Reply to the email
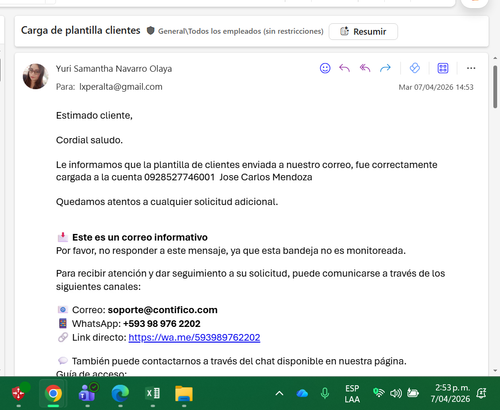This screenshot has width=500, height=410. 345,68
